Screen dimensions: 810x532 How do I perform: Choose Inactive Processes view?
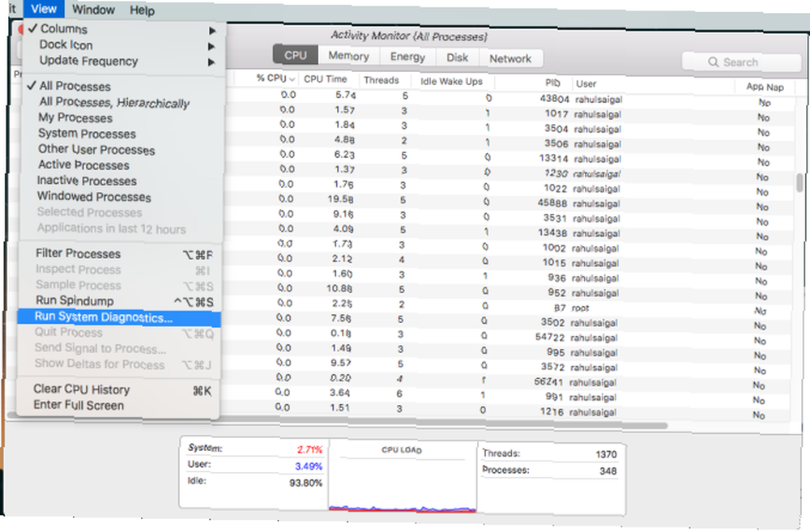[x=122, y=181]
